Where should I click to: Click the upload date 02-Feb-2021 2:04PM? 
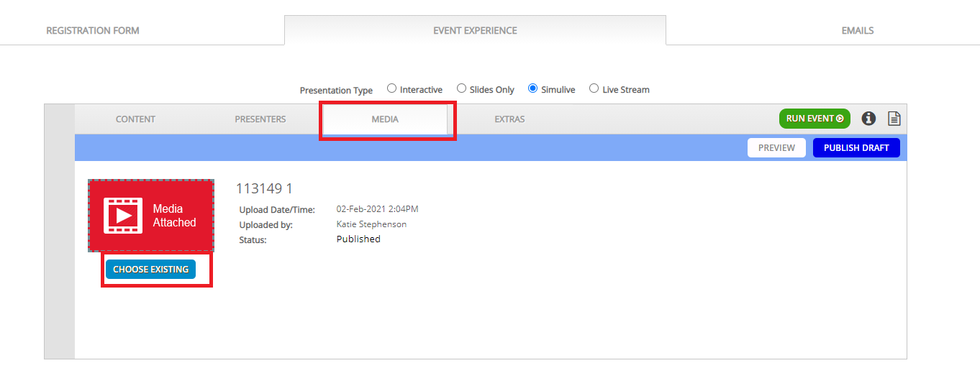377,209
